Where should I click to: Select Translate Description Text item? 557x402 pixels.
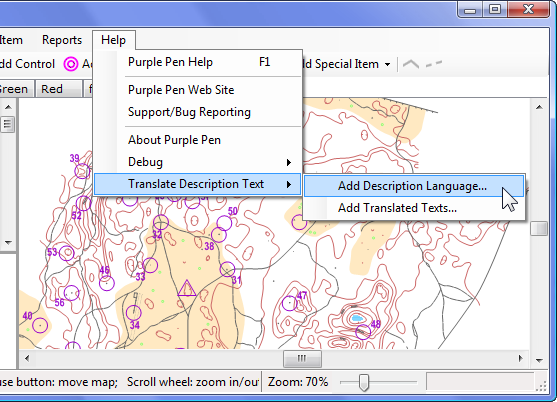[198, 184]
